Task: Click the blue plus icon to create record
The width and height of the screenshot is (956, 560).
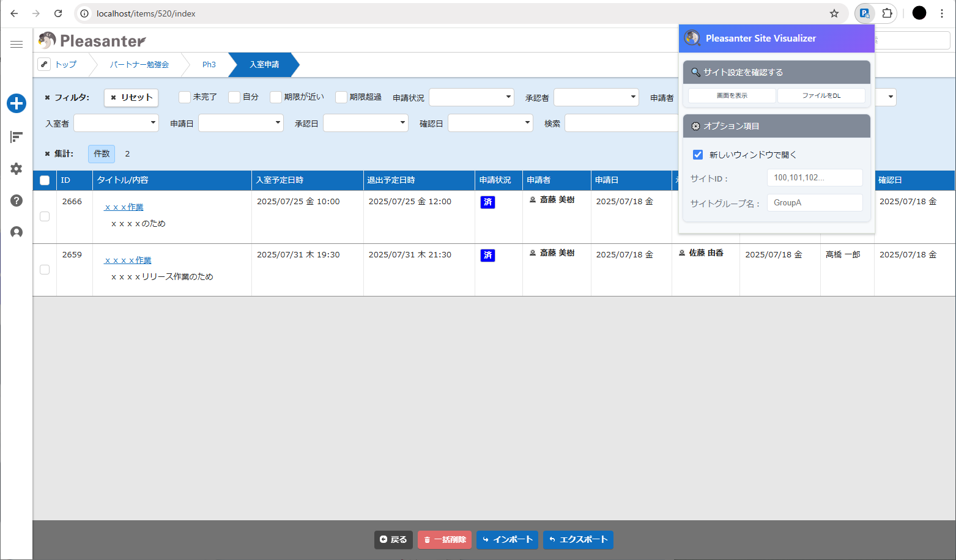Action: click(17, 103)
